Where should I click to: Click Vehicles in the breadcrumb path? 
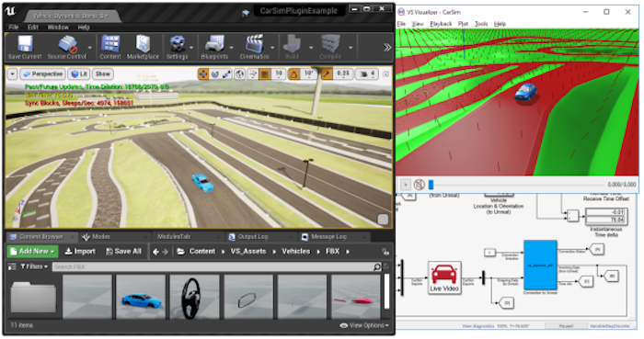(295, 252)
